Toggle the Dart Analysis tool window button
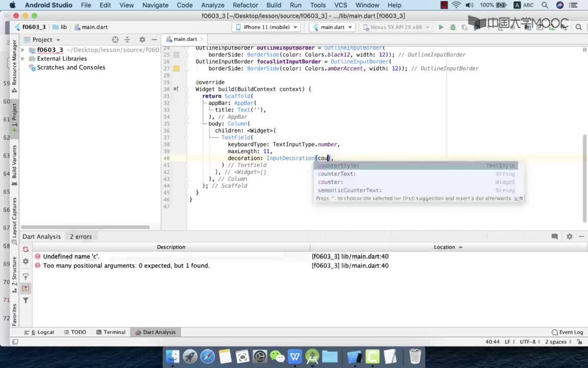 (155, 332)
